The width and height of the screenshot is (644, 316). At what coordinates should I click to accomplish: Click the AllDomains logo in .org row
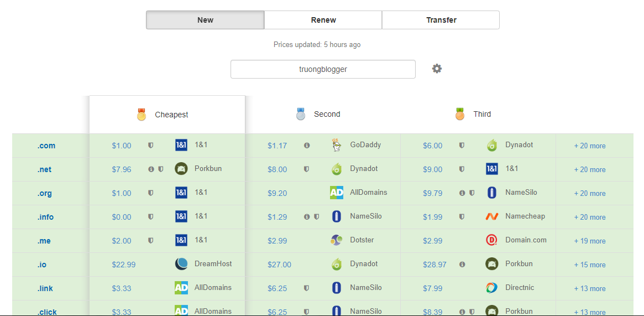pyautogui.click(x=337, y=193)
